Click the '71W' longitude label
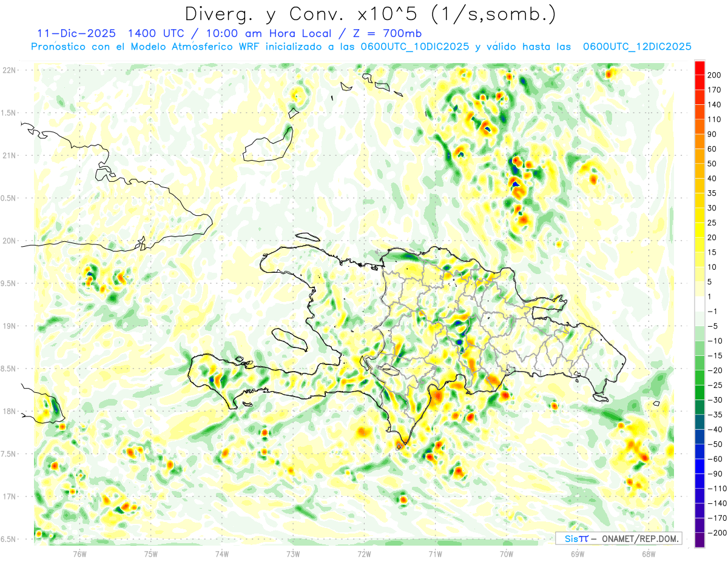Screen dimensions: 728x562 coord(435,554)
